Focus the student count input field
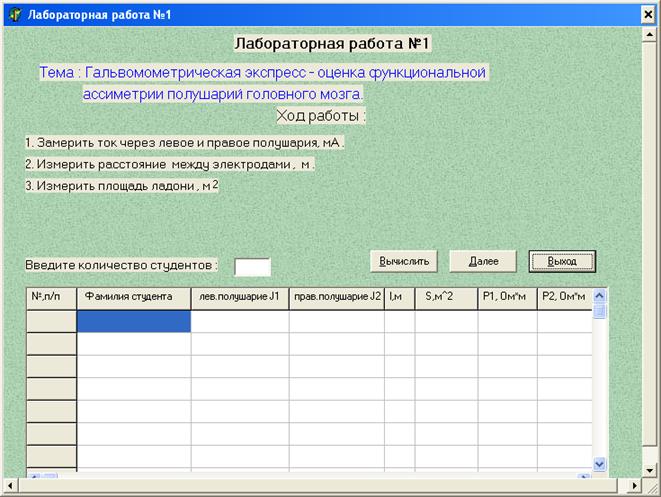The width and height of the screenshot is (661, 497). (x=252, y=266)
